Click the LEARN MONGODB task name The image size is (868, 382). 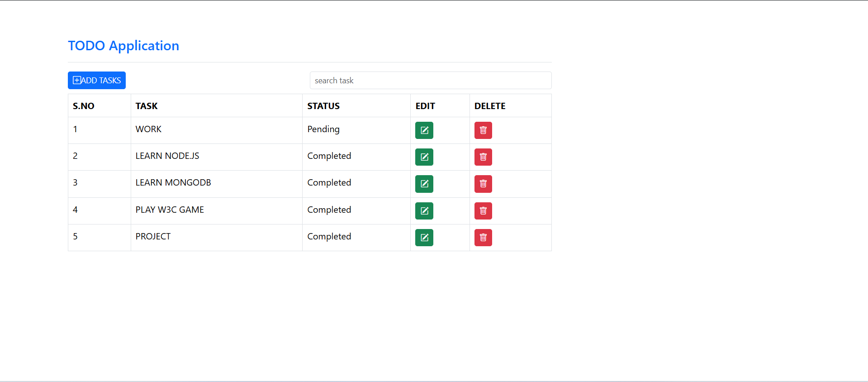coord(173,182)
